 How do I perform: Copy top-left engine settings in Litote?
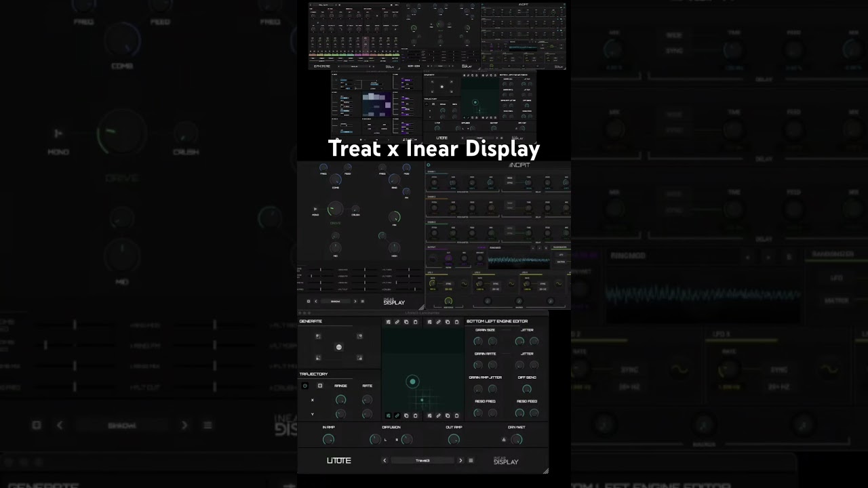(406, 322)
